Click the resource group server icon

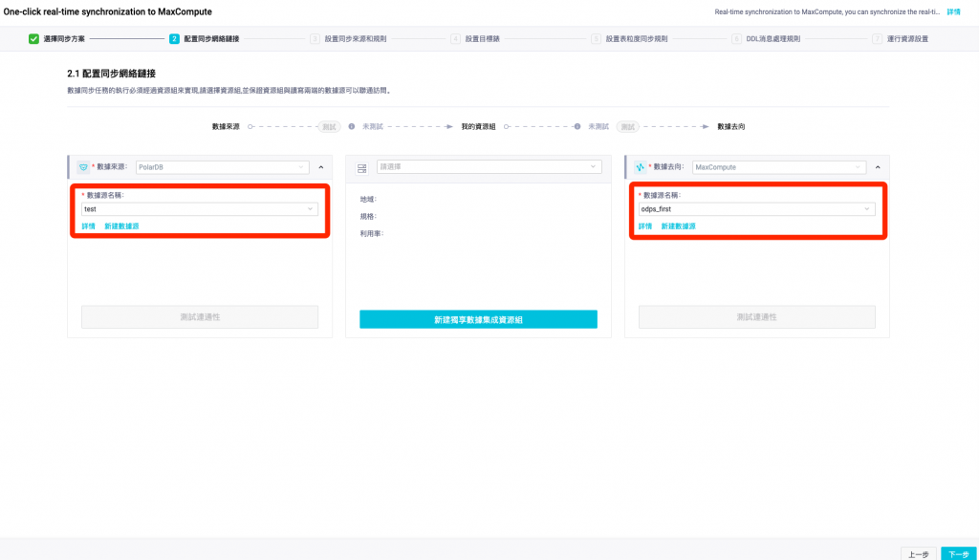tap(362, 168)
